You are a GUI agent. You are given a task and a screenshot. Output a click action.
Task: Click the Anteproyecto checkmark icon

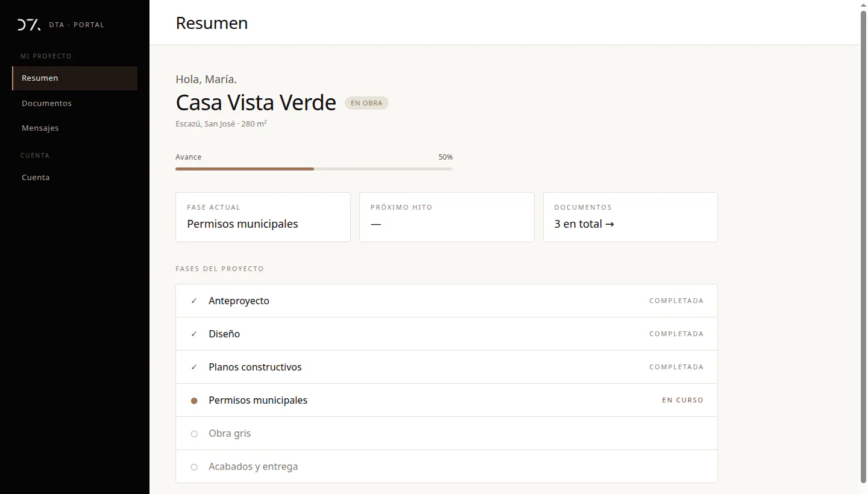click(194, 301)
